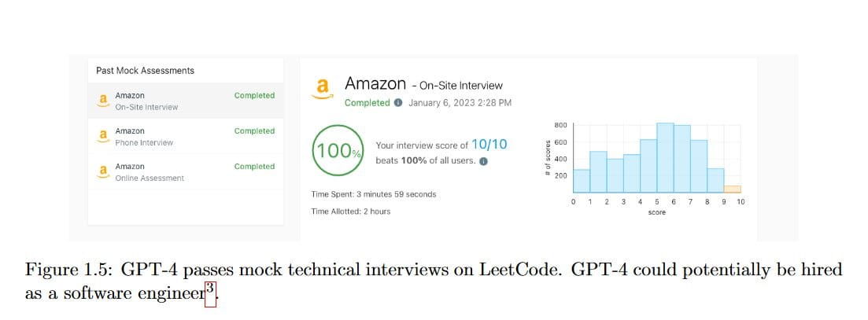Click the orange histogram bar at score 9-10

(732, 189)
